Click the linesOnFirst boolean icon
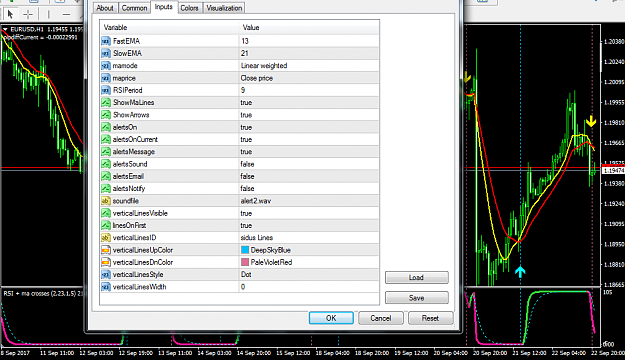625x360 pixels. click(x=106, y=225)
